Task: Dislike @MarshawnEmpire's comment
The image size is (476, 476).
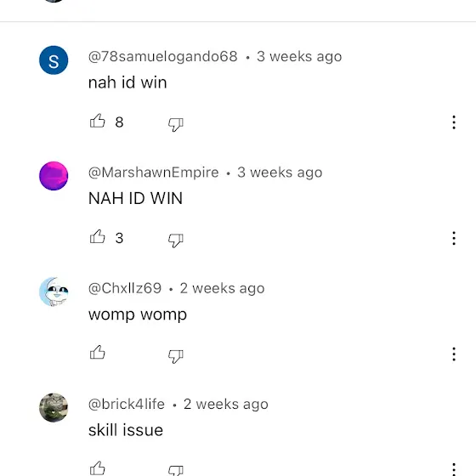Action: [x=176, y=240]
